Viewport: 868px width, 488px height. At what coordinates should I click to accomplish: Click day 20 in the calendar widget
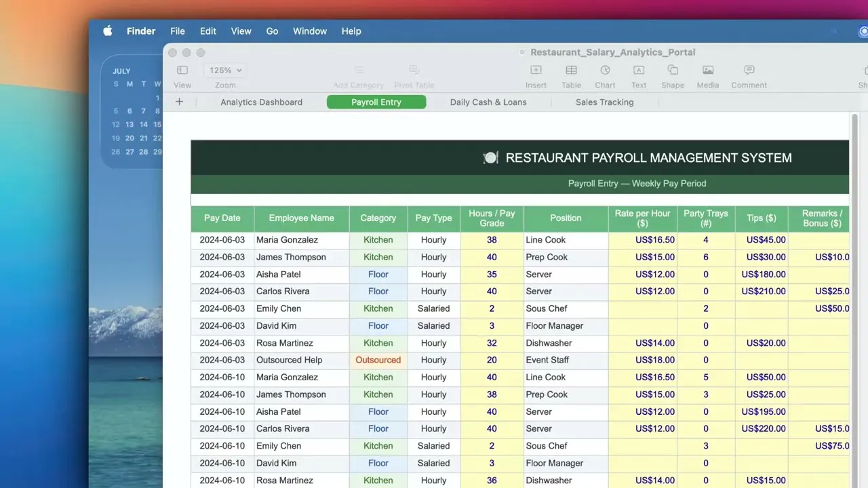(x=130, y=138)
